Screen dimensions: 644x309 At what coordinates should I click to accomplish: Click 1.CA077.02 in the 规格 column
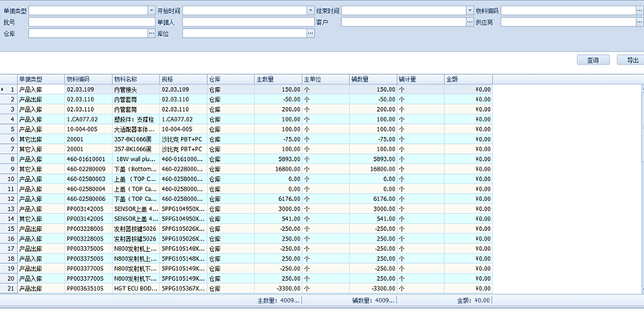pos(184,119)
